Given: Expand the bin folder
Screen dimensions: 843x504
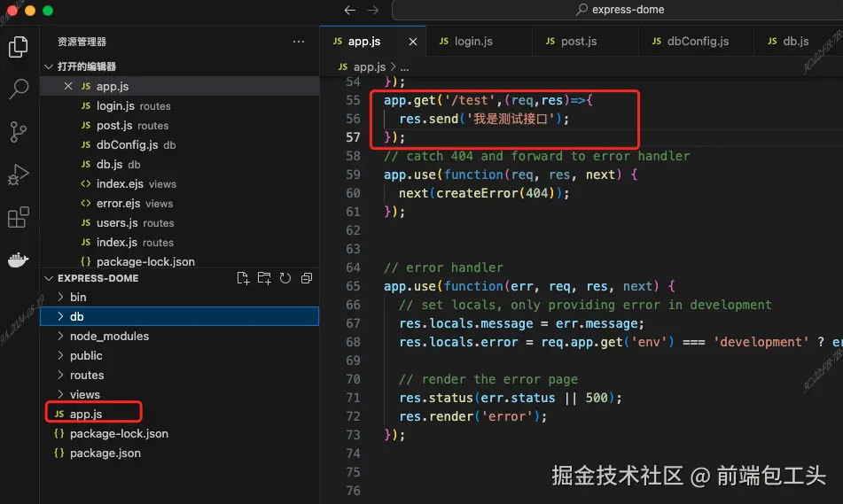Looking at the screenshot, I should (180, 297).
